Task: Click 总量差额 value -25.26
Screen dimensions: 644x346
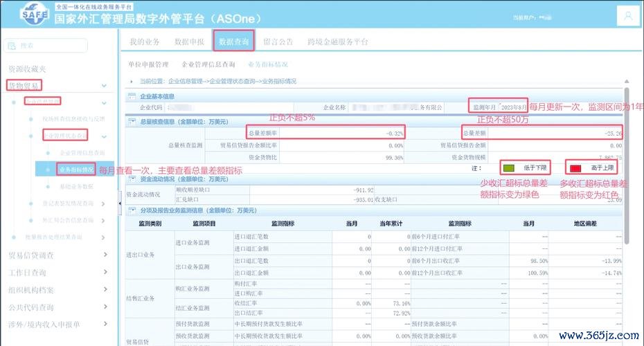Action: tap(614, 134)
